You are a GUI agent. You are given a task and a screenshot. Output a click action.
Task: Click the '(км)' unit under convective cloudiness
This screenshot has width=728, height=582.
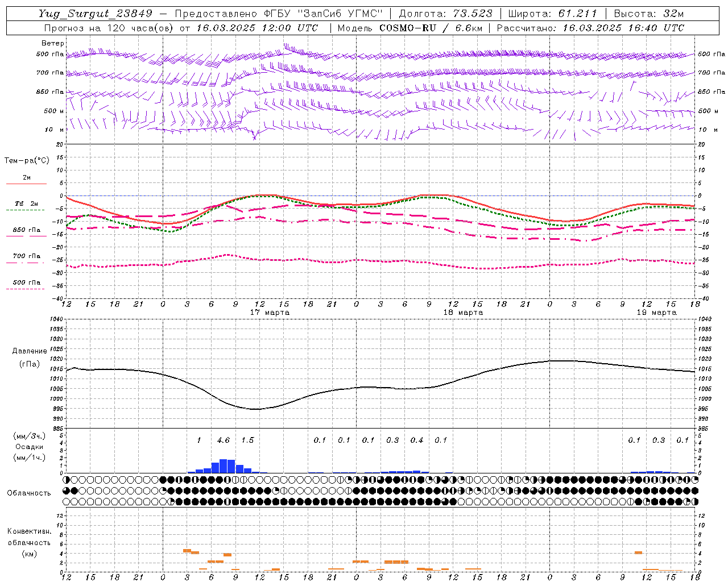pos(29,554)
